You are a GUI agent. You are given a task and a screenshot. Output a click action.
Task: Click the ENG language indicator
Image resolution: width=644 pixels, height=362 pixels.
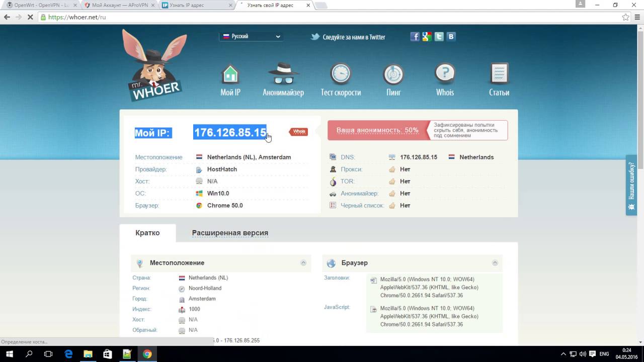pyautogui.click(x=604, y=354)
